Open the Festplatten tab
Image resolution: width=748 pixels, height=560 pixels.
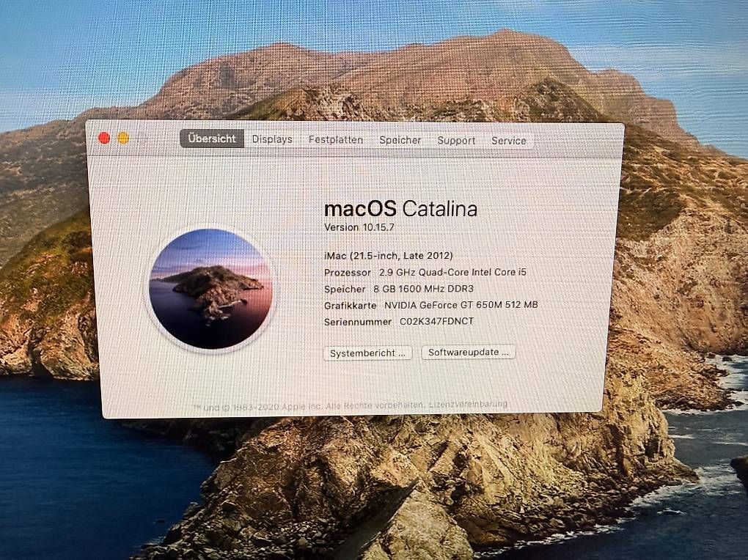tap(336, 140)
